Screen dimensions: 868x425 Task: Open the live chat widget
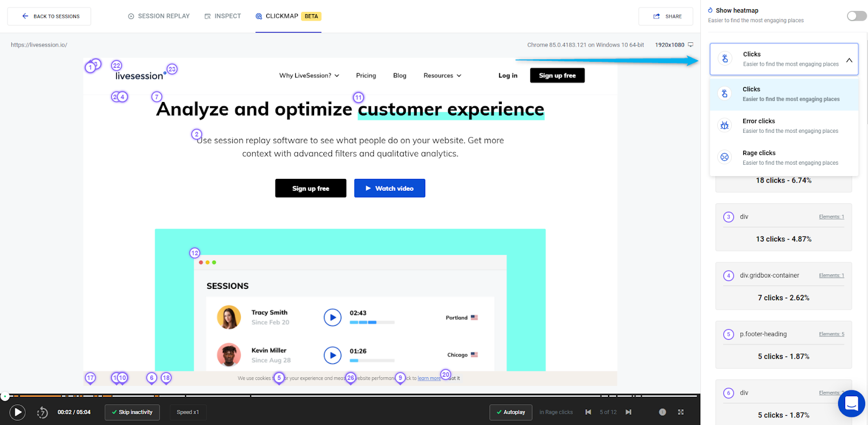pyautogui.click(x=852, y=403)
